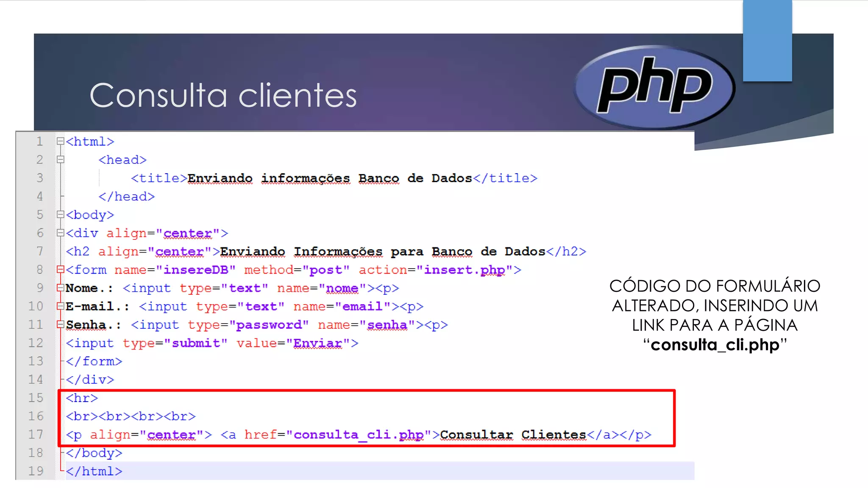Click the href value 'consulta_cli.php' in code

[x=359, y=435]
